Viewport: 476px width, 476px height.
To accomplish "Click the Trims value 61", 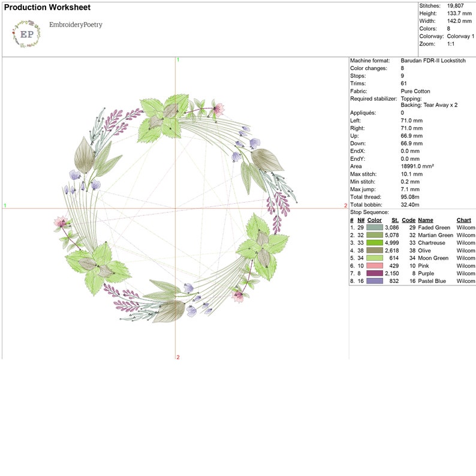I will (x=403, y=83).
